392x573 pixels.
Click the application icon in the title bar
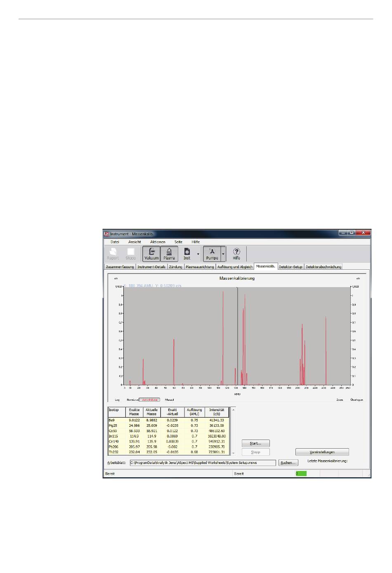point(106,233)
